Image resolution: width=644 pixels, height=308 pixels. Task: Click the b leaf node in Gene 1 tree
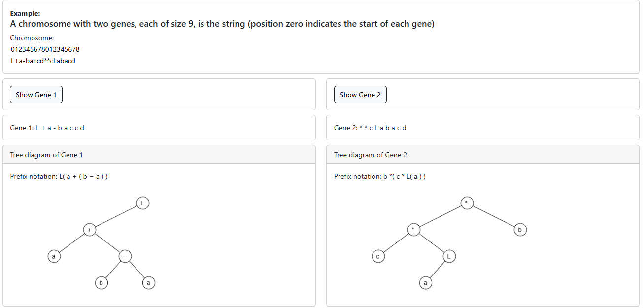coord(101,283)
